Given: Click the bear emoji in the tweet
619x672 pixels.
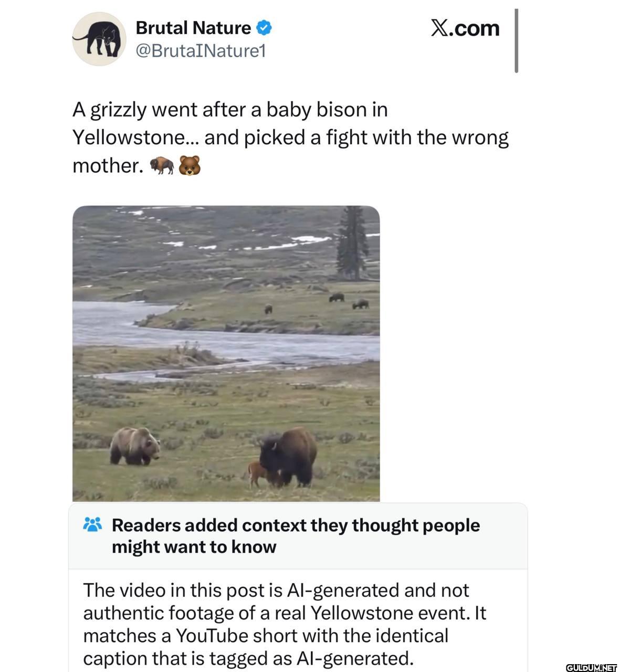Looking at the screenshot, I should pyautogui.click(x=190, y=165).
